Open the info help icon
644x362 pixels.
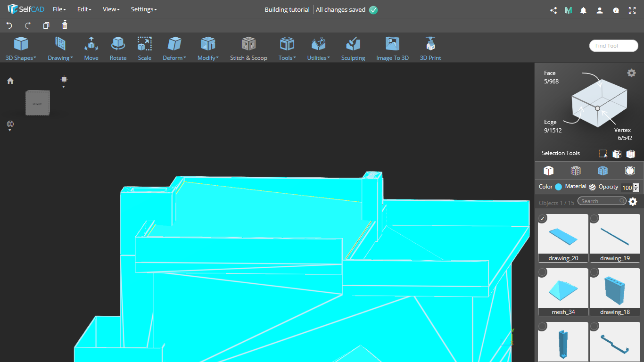tap(616, 10)
